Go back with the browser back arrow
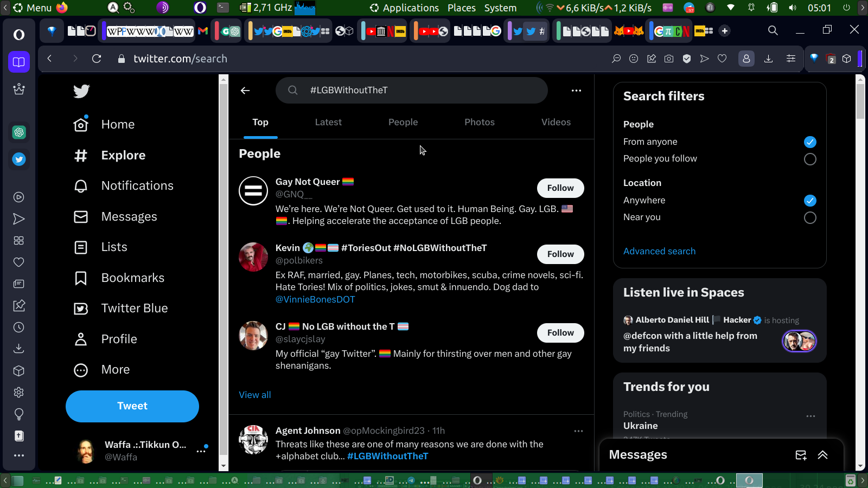This screenshot has height=488, width=868. (x=49, y=59)
